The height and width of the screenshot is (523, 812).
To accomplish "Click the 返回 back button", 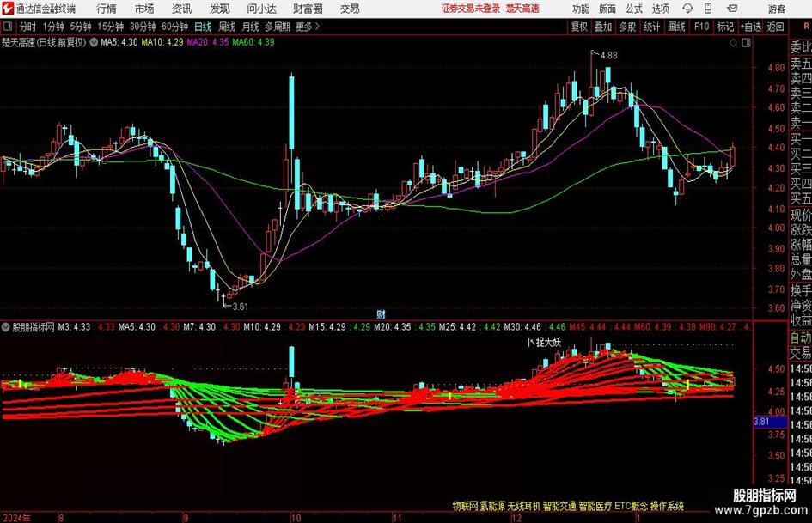I will [x=775, y=27].
